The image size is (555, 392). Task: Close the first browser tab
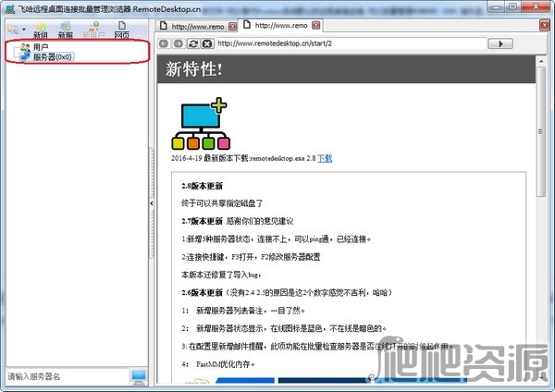pos(232,26)
